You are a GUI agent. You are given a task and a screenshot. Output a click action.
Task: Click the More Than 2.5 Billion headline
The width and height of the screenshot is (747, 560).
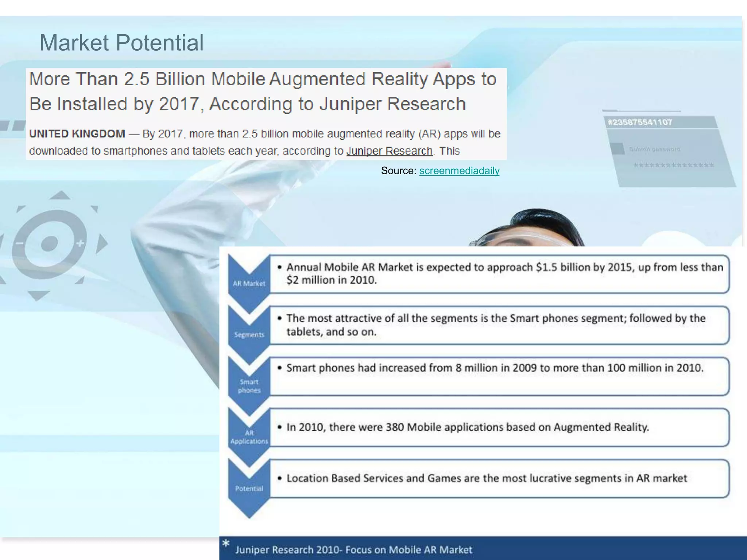pyautogui.click(x=263, y=91)
